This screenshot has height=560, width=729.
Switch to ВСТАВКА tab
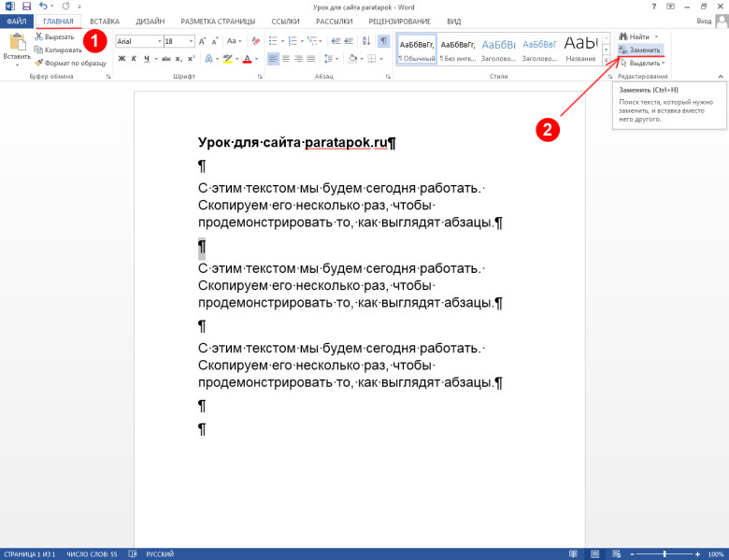105,22
